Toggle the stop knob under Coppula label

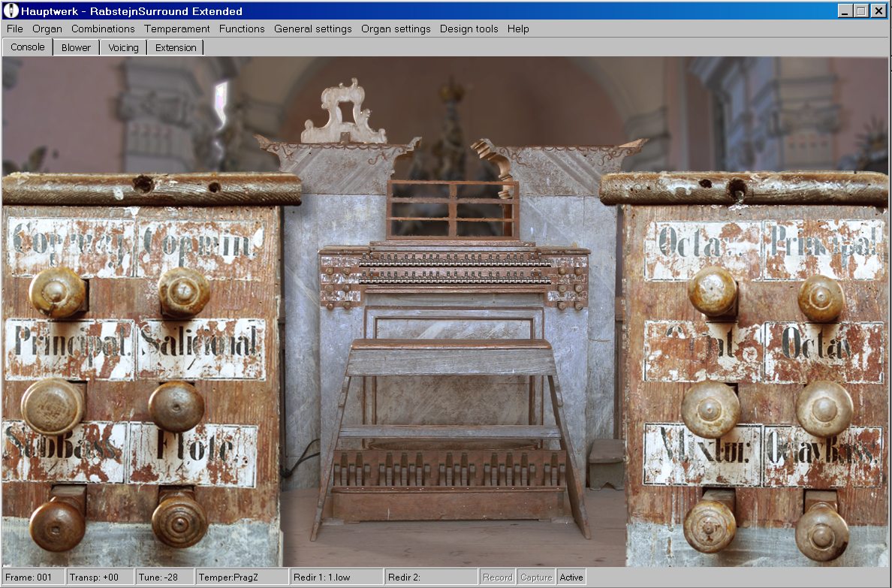click(x=184, y=293)
